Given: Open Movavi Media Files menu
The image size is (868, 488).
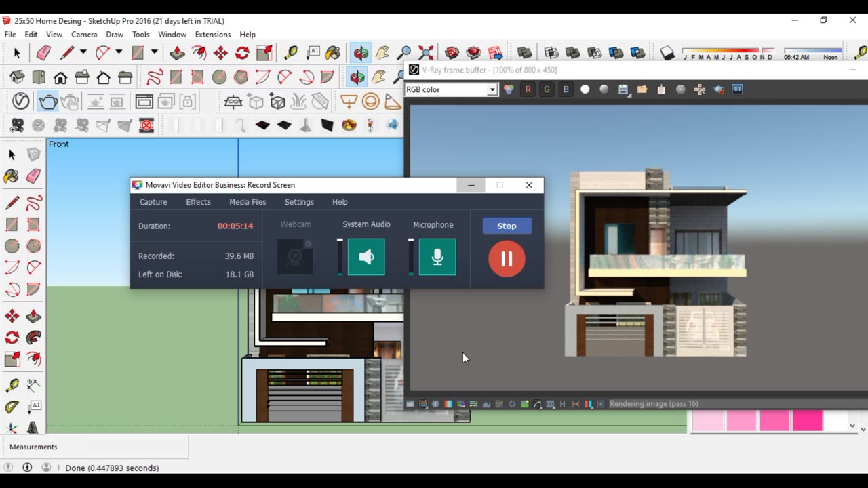Looking at the screenshot, I should coord(248,202).
